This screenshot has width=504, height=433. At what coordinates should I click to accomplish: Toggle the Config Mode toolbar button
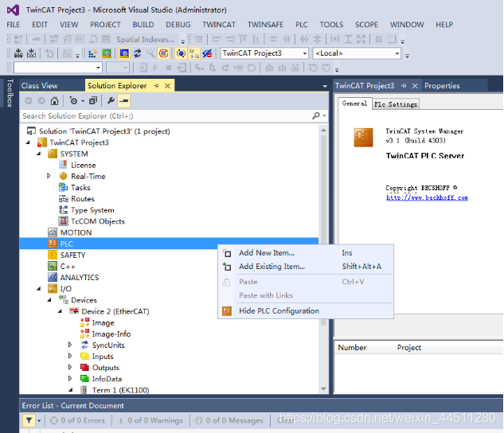124,53
